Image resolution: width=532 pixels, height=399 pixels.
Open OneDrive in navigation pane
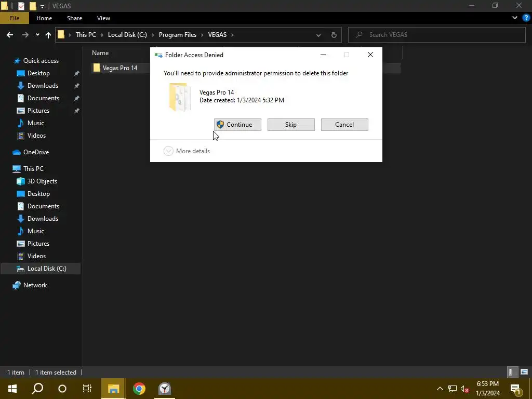click(36, 152)
